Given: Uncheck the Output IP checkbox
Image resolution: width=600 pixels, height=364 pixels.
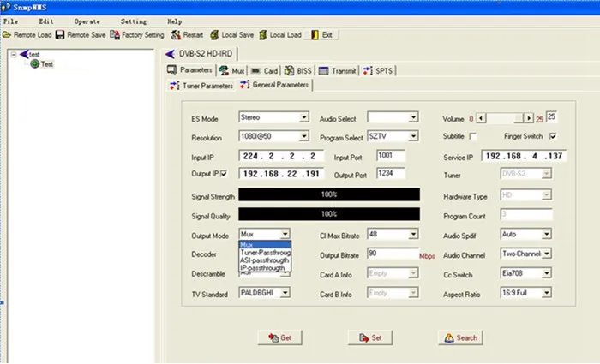Looking at the screenshot, I should (x=224, y=174).
